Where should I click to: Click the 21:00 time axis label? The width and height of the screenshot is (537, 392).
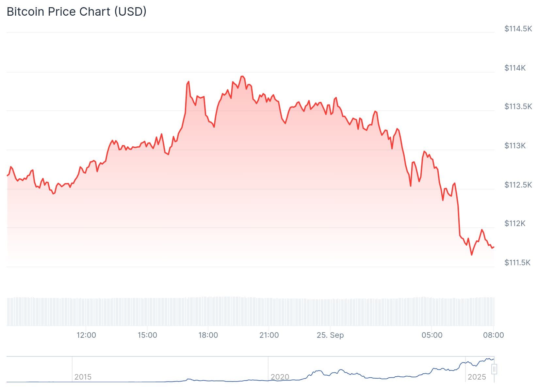pos(269,335)
